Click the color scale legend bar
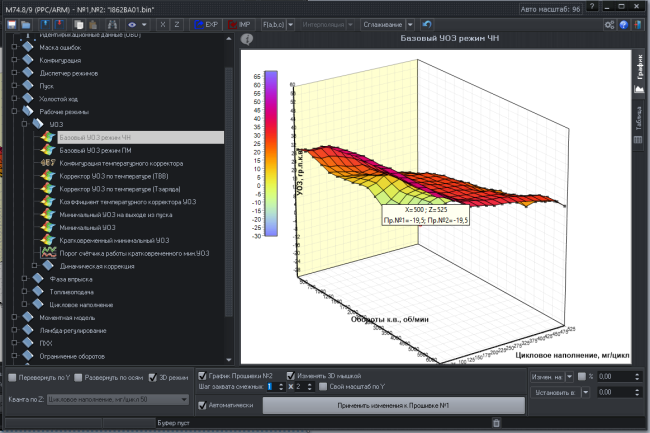 pyautogui.click(x=271, y=153)
